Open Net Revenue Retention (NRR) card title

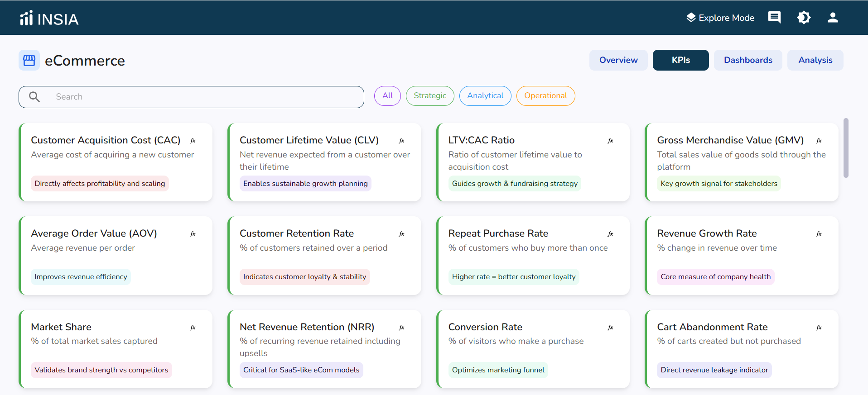pos(307,327)
